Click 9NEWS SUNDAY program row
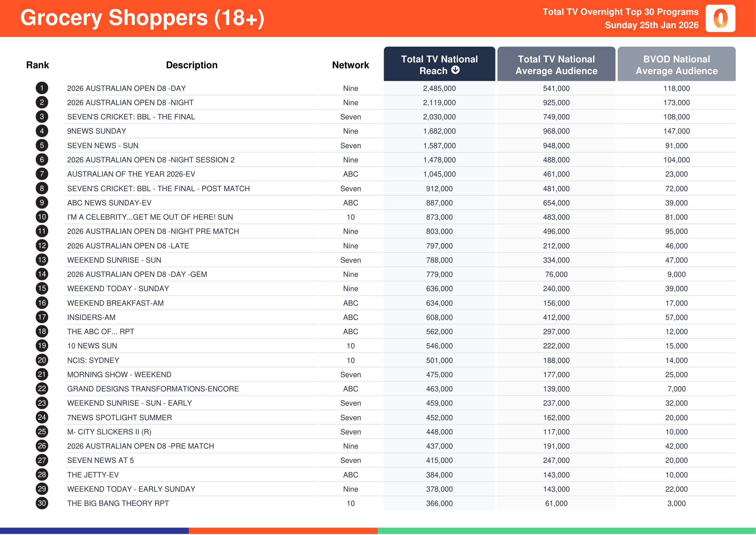 (x=96, y=131)
